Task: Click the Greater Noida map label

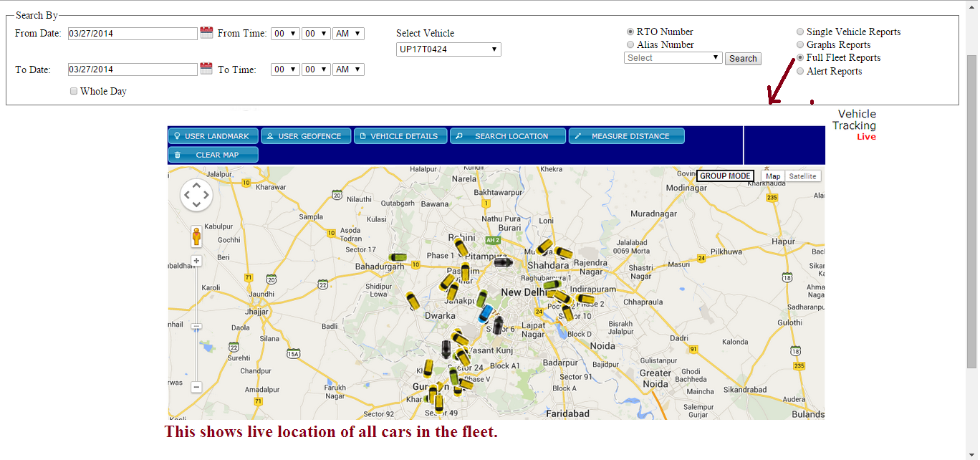Action: point(655,378)
